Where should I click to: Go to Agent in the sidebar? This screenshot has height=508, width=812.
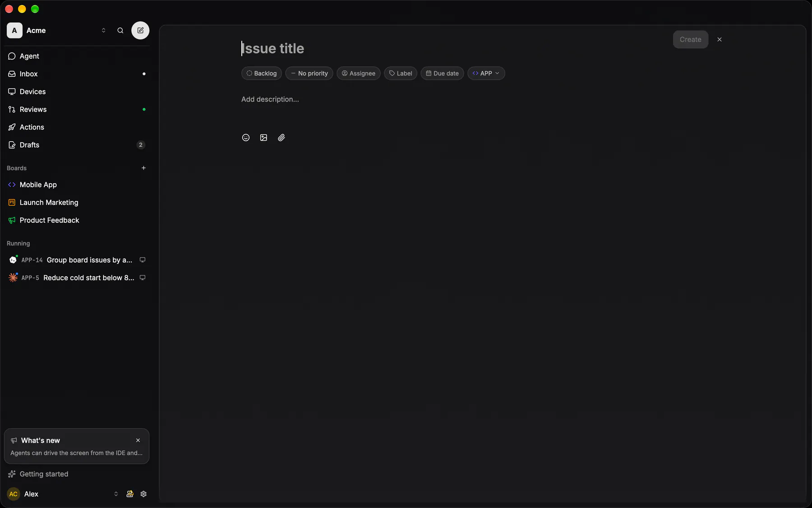pos(77,56)
